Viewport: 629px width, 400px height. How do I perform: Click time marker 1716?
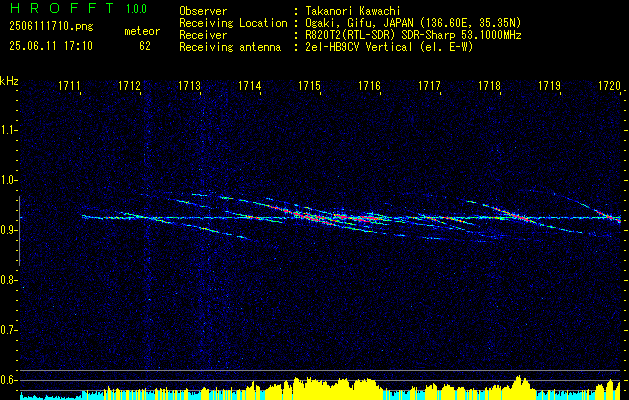(369, 86)
